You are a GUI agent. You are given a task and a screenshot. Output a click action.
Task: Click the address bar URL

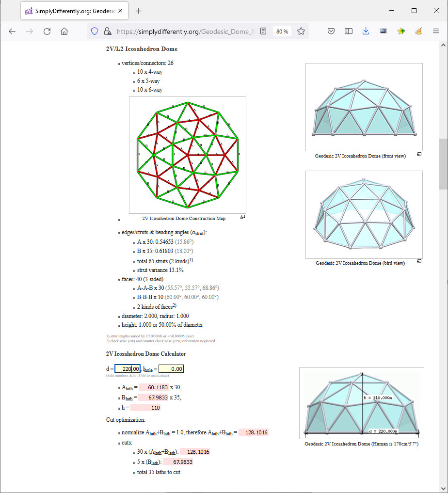tap(184, 32)
